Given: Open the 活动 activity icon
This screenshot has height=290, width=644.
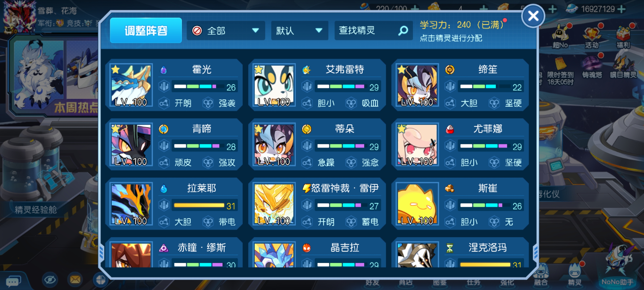Looking at the screenshot, I should [x=592, y=36].
